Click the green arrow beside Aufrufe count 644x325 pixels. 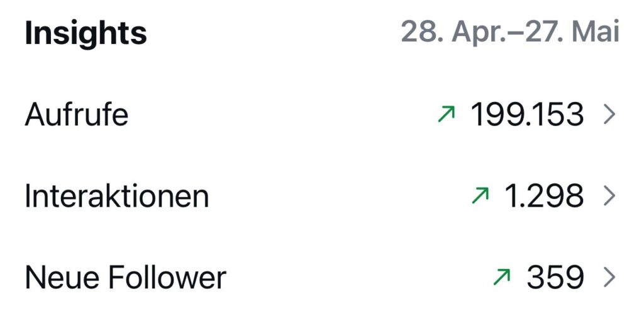[447, 114]
